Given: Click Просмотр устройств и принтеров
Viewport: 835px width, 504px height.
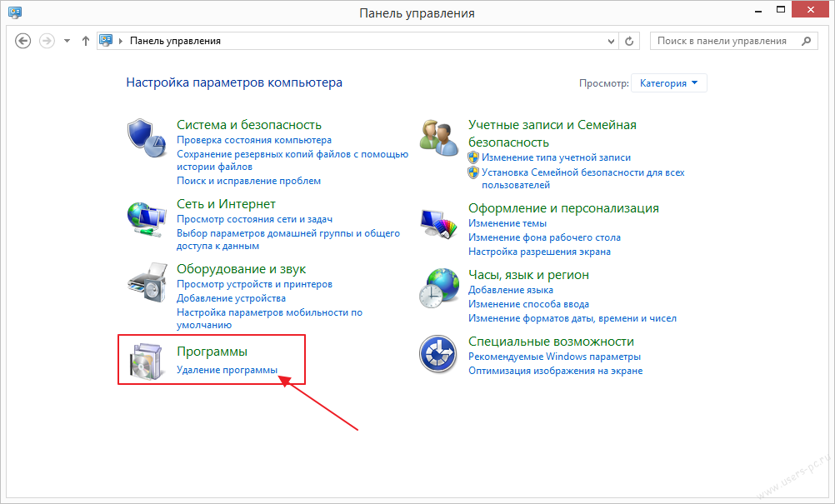Looking at the screenshot, I should point(254,284).
